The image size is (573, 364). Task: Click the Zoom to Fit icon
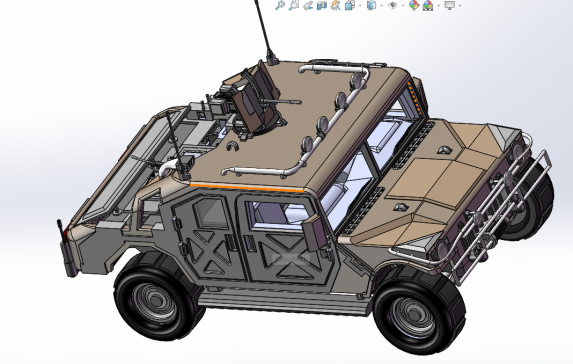(x=280, y=5)
